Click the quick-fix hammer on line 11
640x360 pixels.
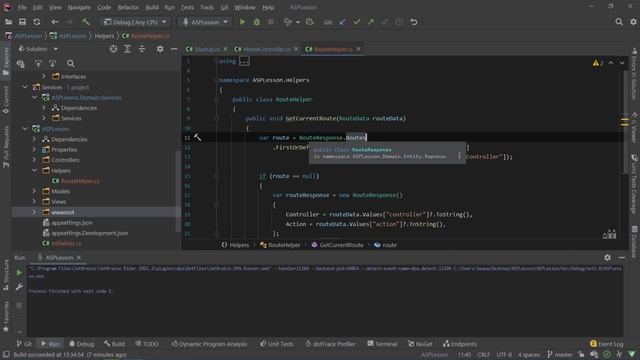click(198, 138)
